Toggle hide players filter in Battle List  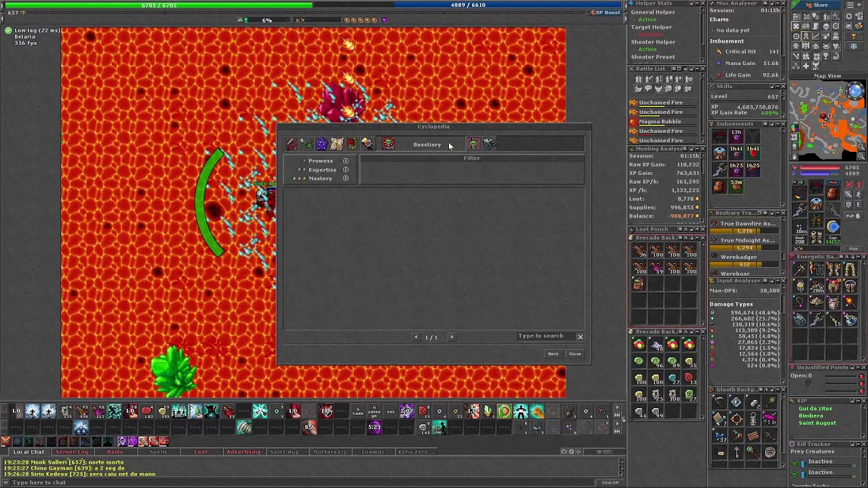[x=638, y=79]
